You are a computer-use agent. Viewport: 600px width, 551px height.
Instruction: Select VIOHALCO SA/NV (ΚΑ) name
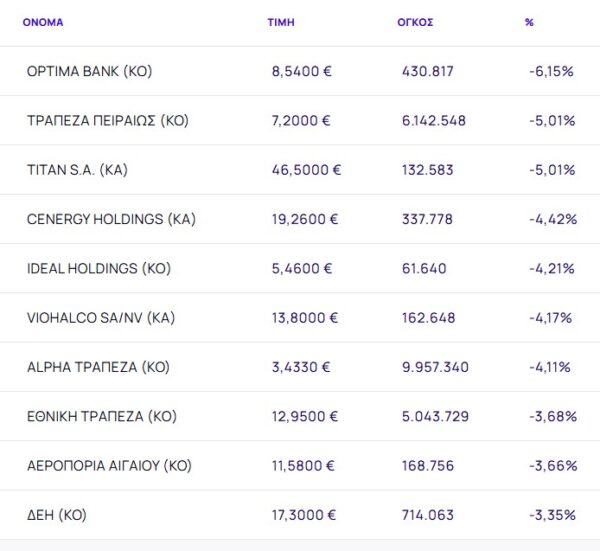click(x=101, y=318)
